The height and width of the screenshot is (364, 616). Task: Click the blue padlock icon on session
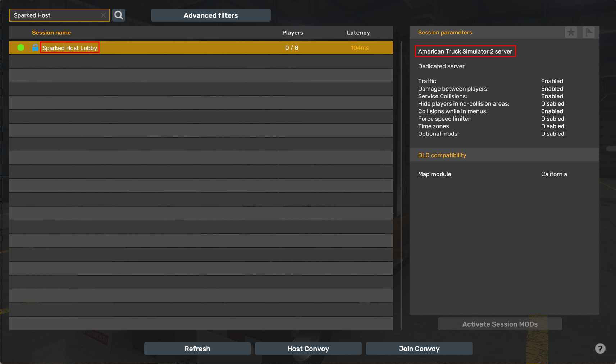[x=35, y=47]
